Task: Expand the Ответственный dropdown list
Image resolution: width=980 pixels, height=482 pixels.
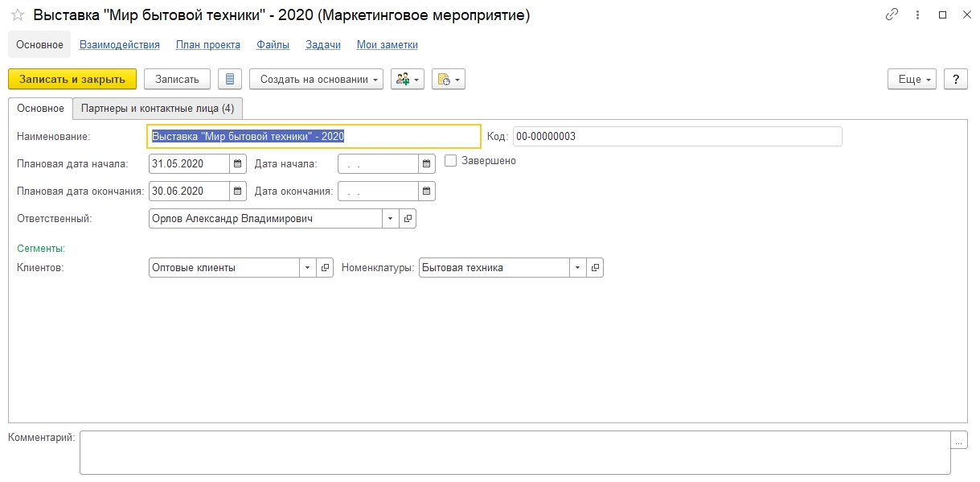Action: (x=390, y=219)
